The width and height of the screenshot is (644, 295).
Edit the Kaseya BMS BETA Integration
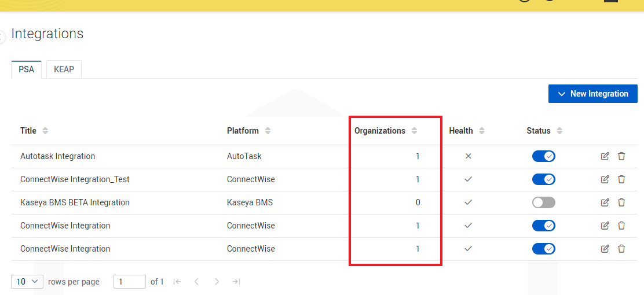click(x=605, y=202)
